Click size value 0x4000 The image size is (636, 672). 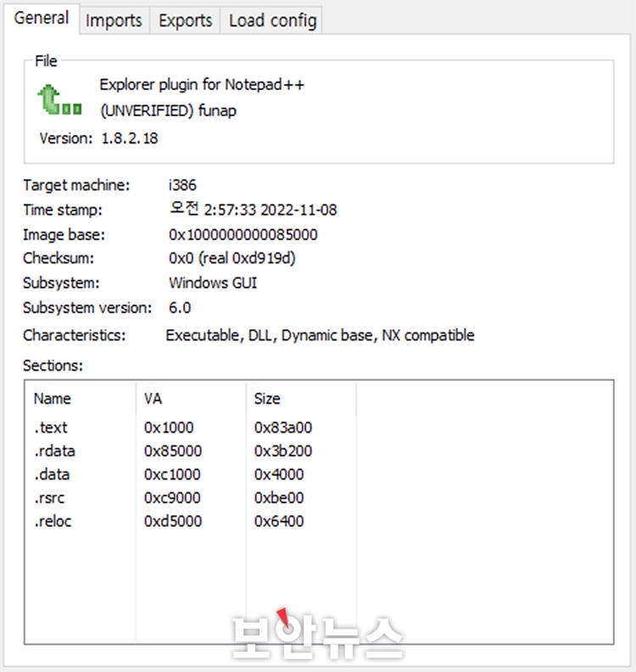tap(279, 474)
